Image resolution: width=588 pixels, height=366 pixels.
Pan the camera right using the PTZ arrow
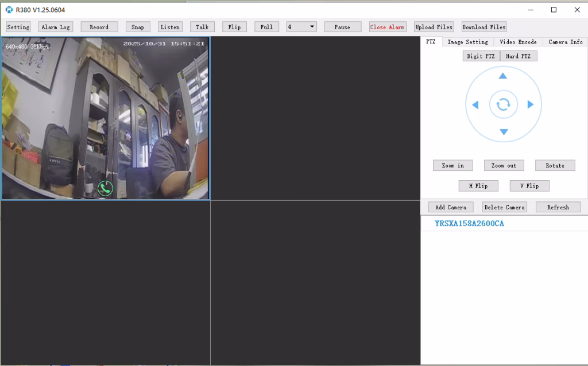[x=531, y=104]
